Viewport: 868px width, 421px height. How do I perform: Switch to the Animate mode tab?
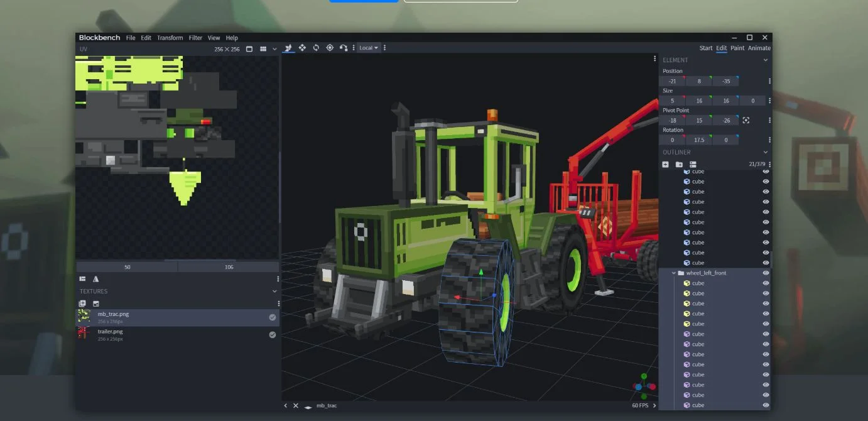pyautogui.click(x=759, y=48)
